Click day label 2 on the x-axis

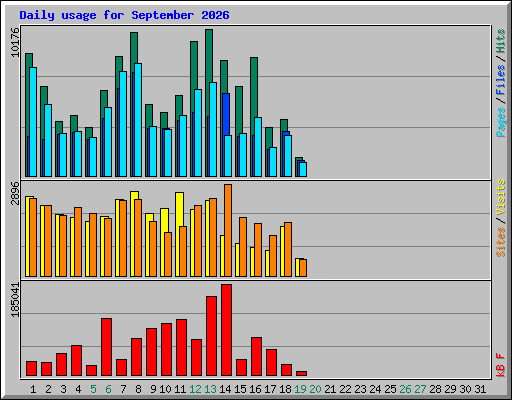coord(48,389)
